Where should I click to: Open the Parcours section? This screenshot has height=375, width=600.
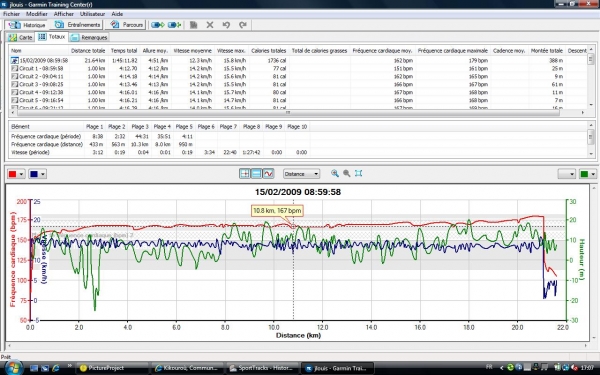(x=127, y=25)
